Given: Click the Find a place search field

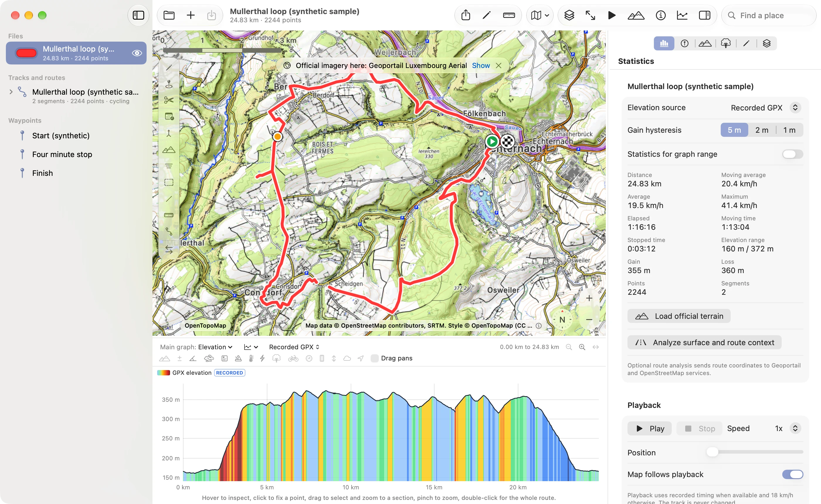Looking at the screenshot, I should click(x=769, y=15).
